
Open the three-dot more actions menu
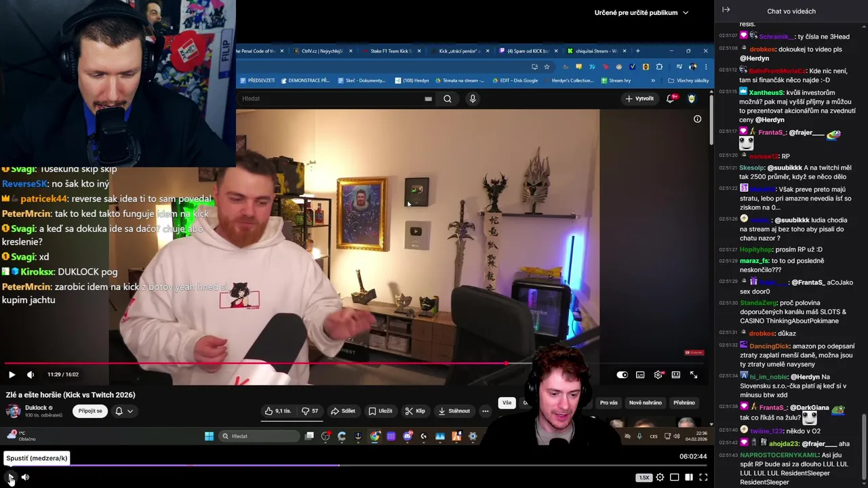pyautogui.click(x=485, y=411)
